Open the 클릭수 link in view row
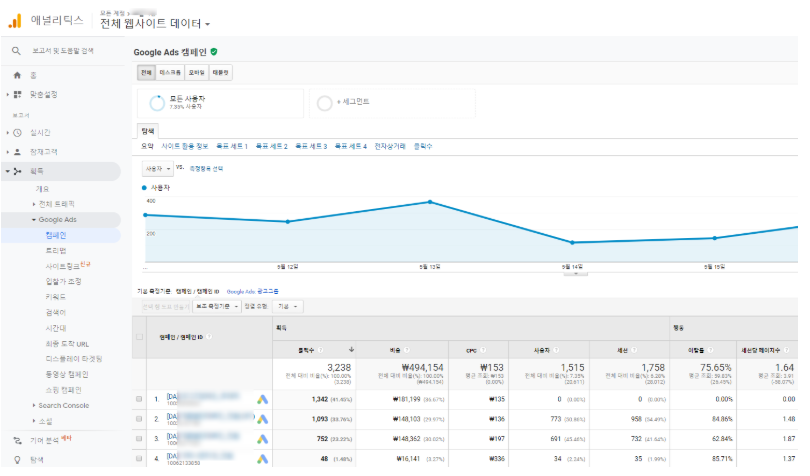This screenshot has width=810, height=476. tap(423, 147)
